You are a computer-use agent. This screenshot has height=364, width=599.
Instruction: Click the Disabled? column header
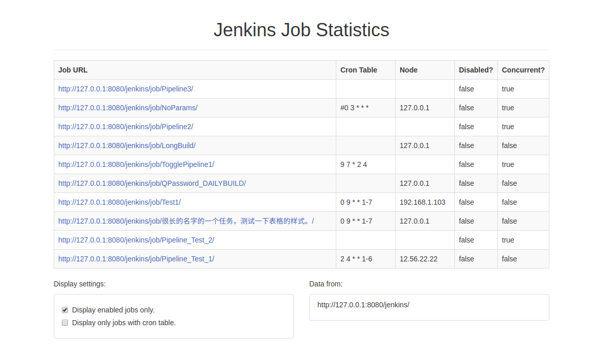[x=476, y=70]
